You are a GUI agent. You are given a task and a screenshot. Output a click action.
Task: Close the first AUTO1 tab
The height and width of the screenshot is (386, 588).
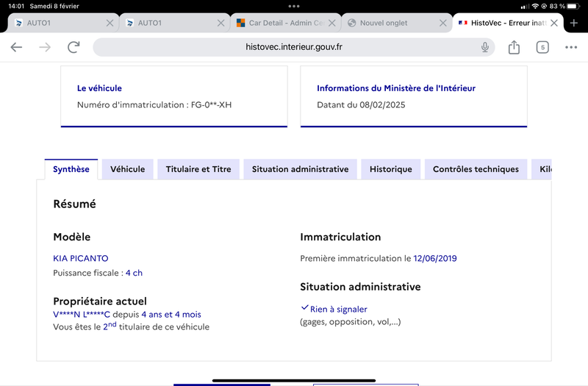click(x=110, y=23)
